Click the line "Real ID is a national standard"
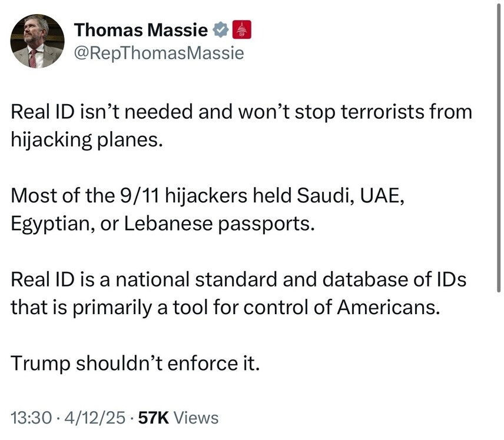Image resolution: width=504 pixels, height=440 pixels. tap(238, 280)
